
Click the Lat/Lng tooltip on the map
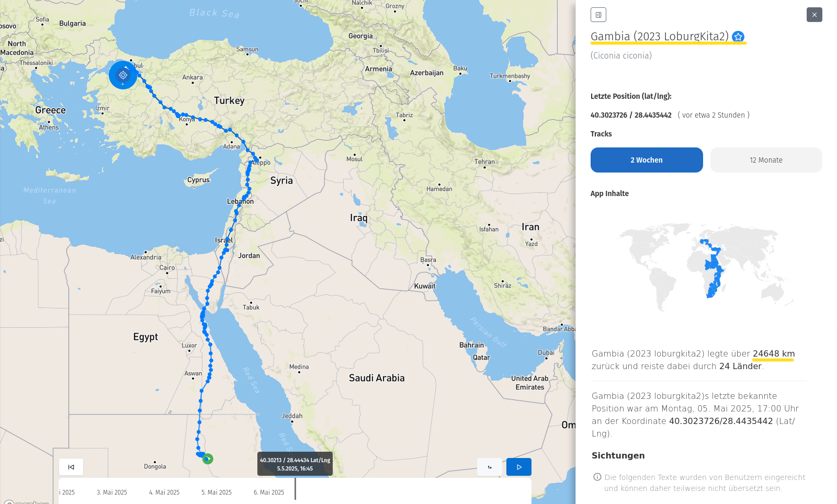click(295, 464)
